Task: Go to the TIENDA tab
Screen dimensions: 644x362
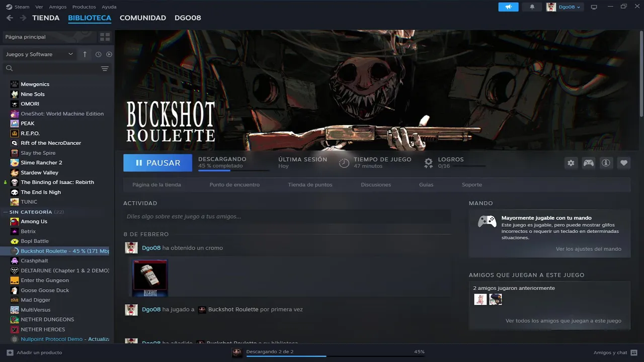Action: (46, 18)
